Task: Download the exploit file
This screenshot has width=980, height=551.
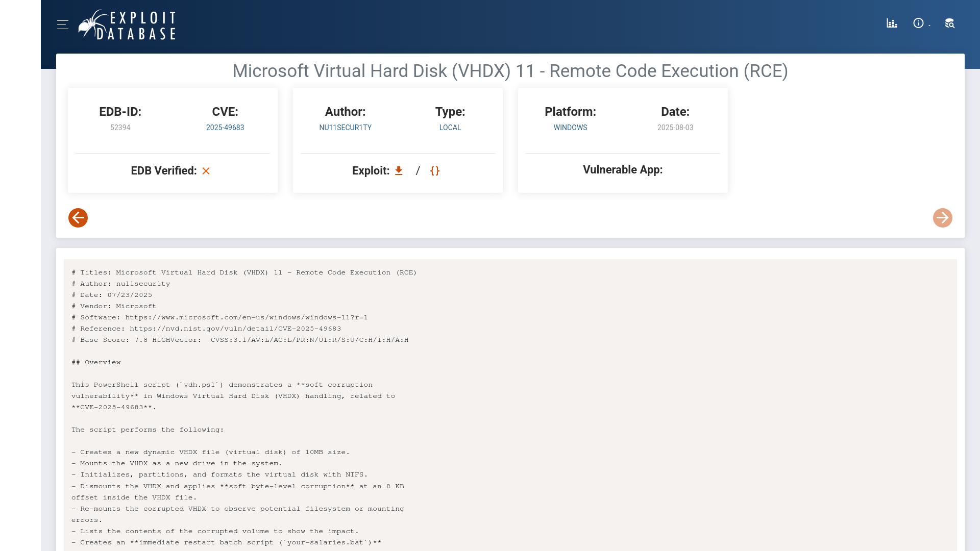Action: (x=399, y=171)
